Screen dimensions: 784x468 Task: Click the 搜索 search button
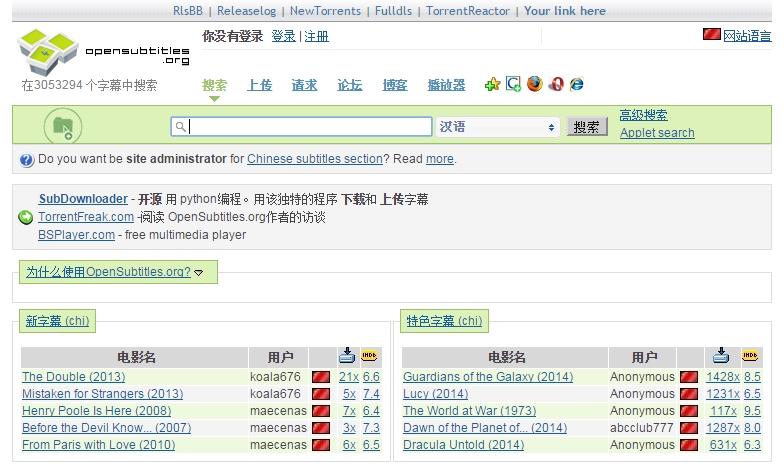587,127
